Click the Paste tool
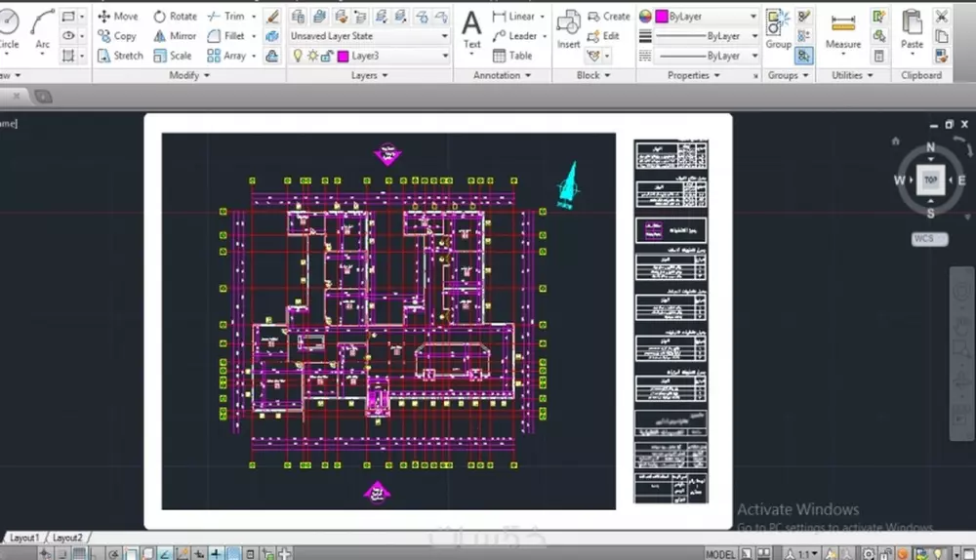 click(912, 30)
